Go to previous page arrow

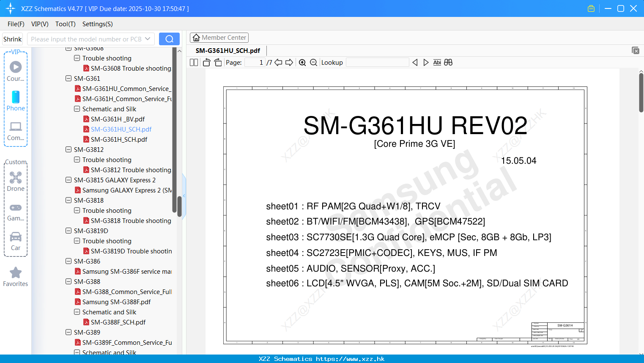278,62
